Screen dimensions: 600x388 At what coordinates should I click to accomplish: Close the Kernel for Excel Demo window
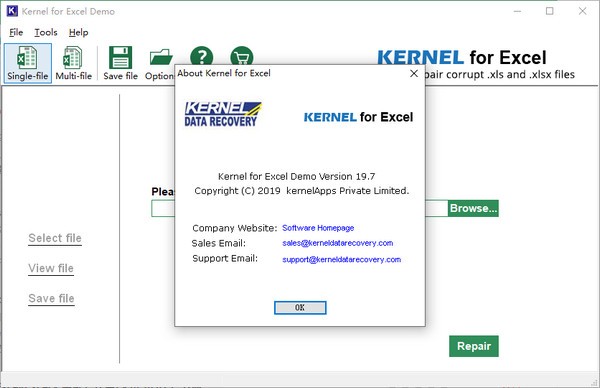(582, 11)
